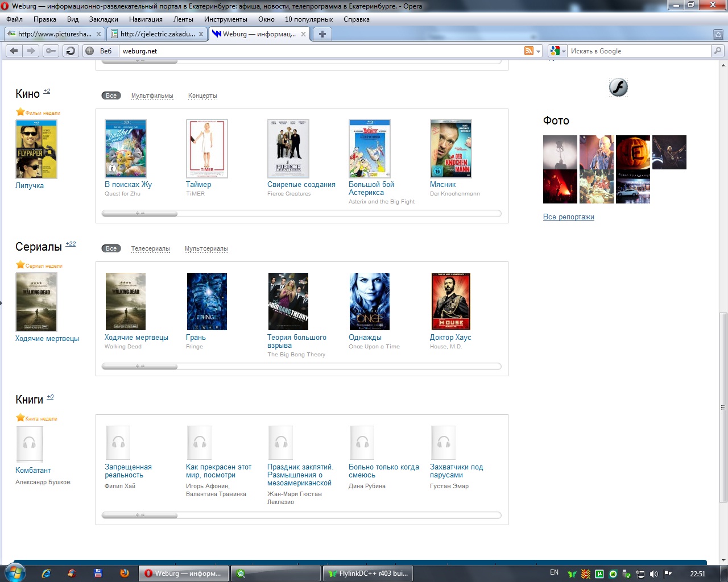Click the +22 counter next to Сериалы
This screenshot has width=728, height=582.
click(71, 244)
